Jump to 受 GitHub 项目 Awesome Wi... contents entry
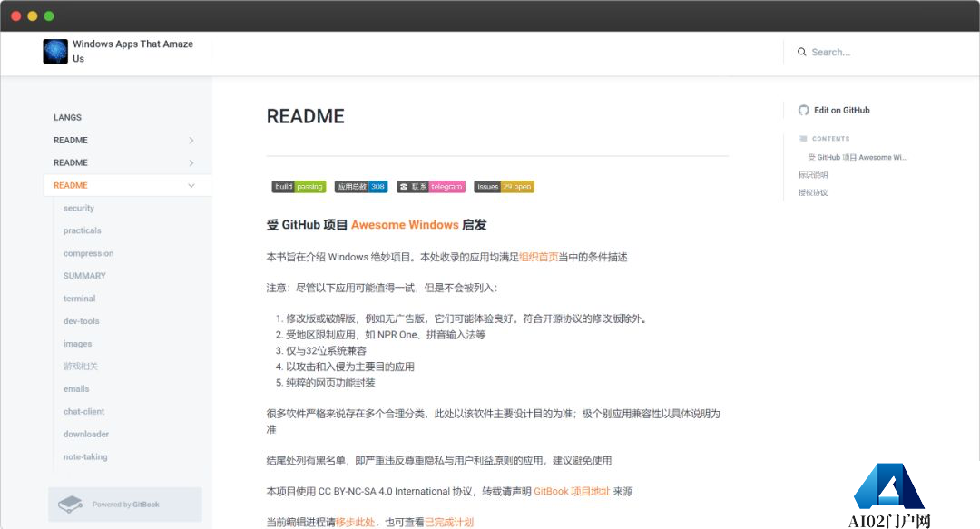 click(857, 157)
